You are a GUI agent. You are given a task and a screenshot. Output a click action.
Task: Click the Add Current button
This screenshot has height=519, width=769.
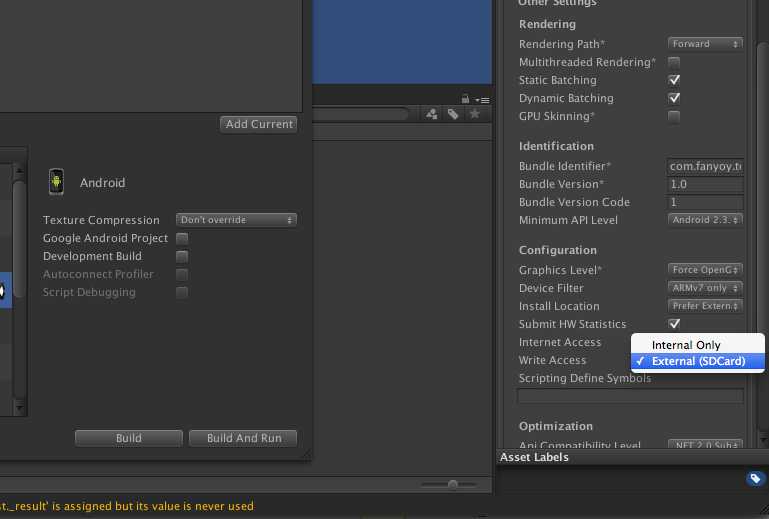click(x=258, y=124)
